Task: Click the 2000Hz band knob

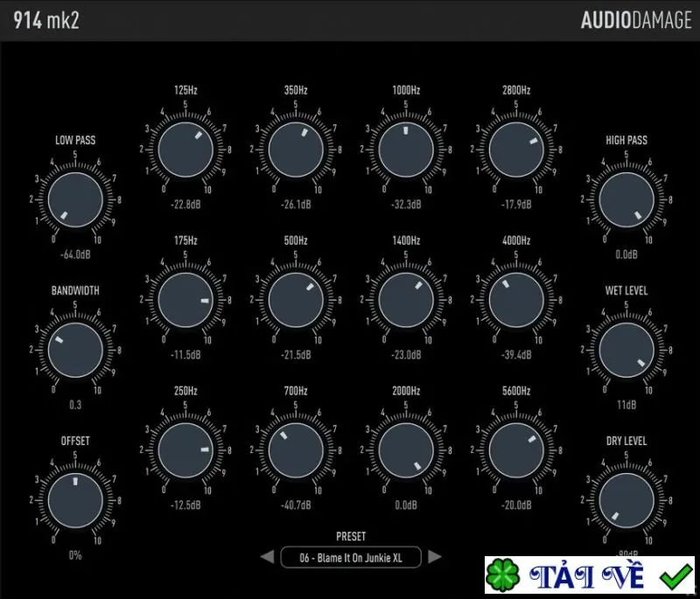Action: coord(406,450)
